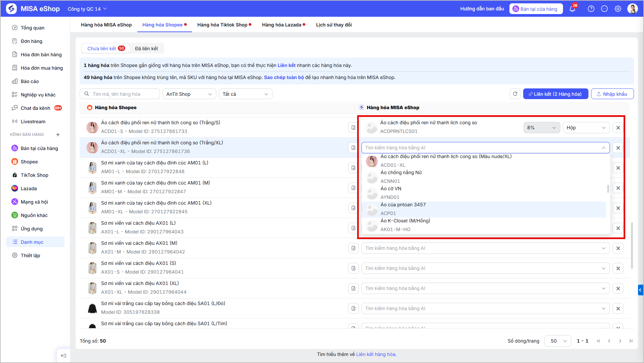Viewport: 644px width, 363px height.
Task: Open the Hộp unit dropdown
Action: click(586, 128)
